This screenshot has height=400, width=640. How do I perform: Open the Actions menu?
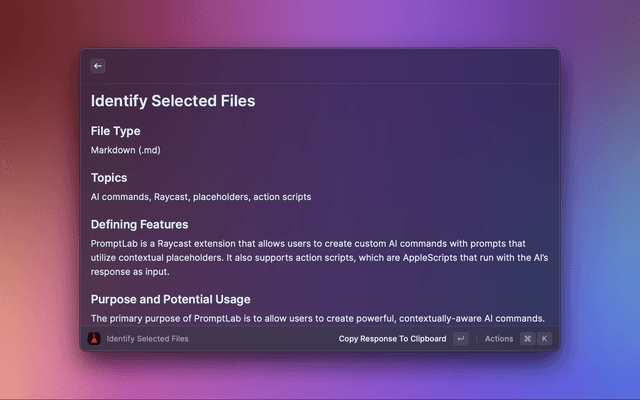point(499,339)
